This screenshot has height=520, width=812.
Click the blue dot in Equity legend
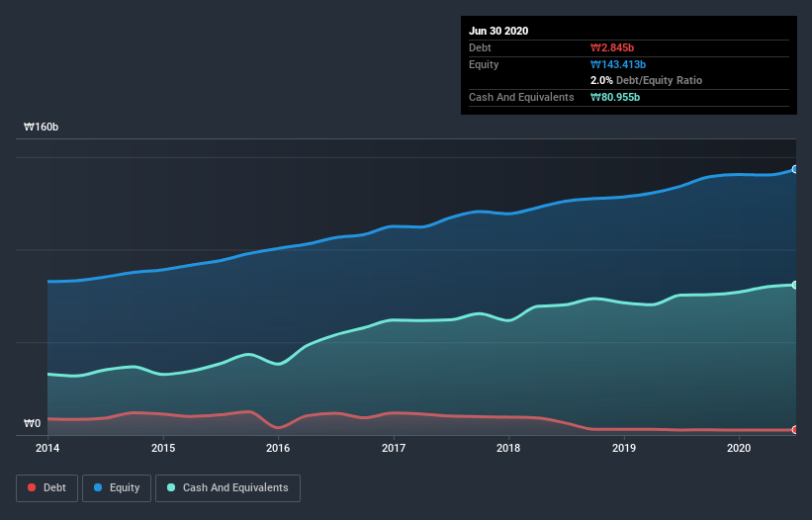[x=98, y=487]
